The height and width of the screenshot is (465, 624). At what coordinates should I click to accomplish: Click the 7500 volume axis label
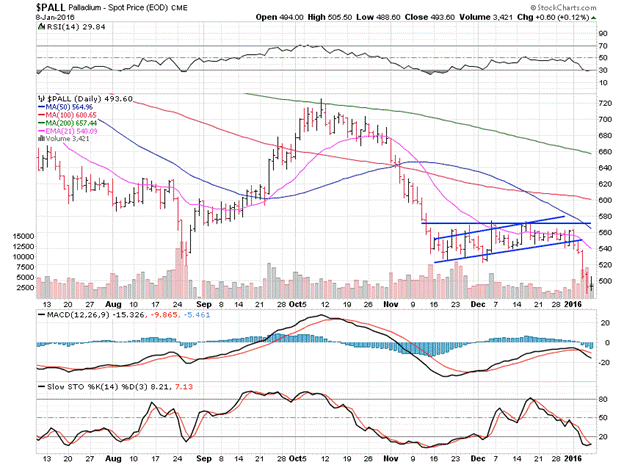(26, 267)
